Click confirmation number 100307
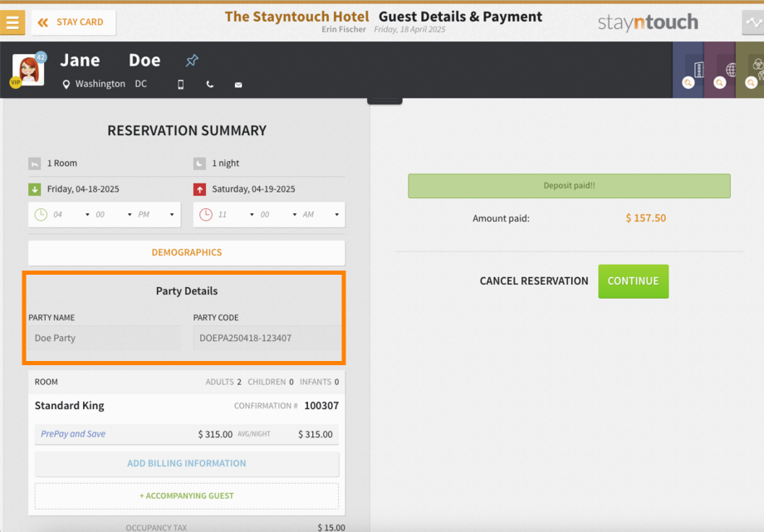Image resolution: width=764 pixels, height=532 pixels. pos(321,406)
